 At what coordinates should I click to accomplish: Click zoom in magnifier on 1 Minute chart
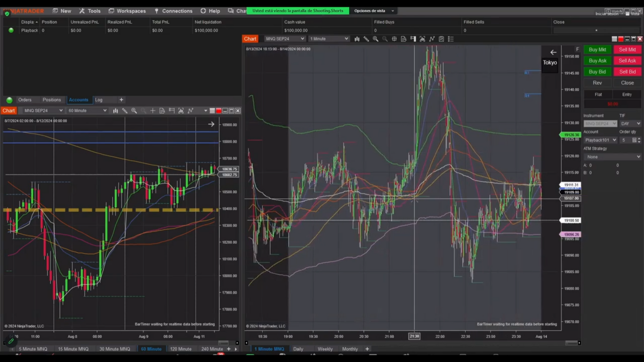(376, 39)
